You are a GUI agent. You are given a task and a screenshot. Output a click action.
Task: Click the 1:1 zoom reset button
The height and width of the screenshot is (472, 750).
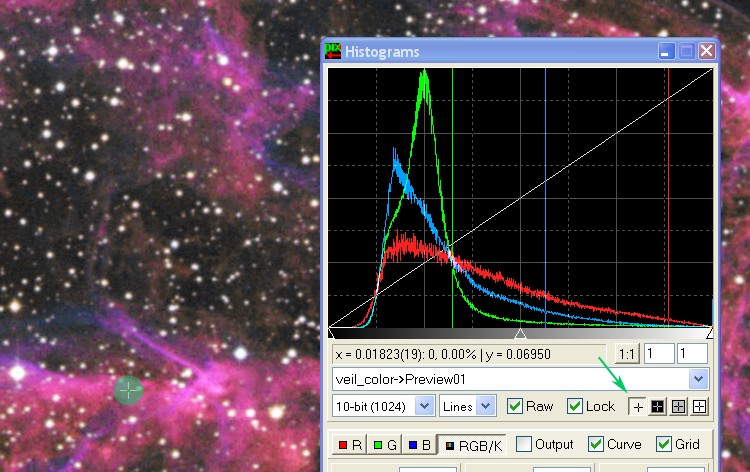point(627,354)
